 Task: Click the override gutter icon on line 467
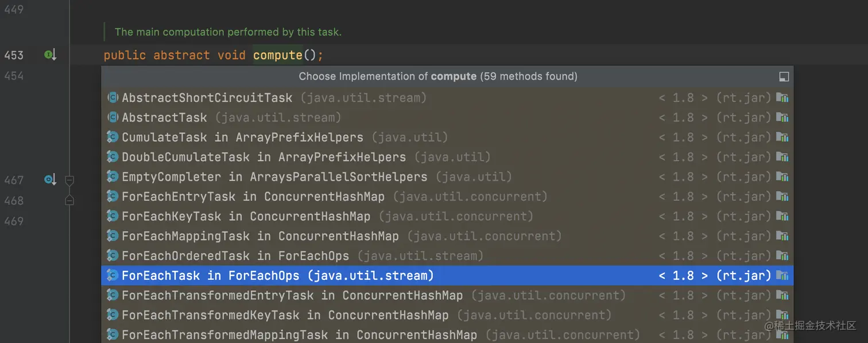coord(50,180)
